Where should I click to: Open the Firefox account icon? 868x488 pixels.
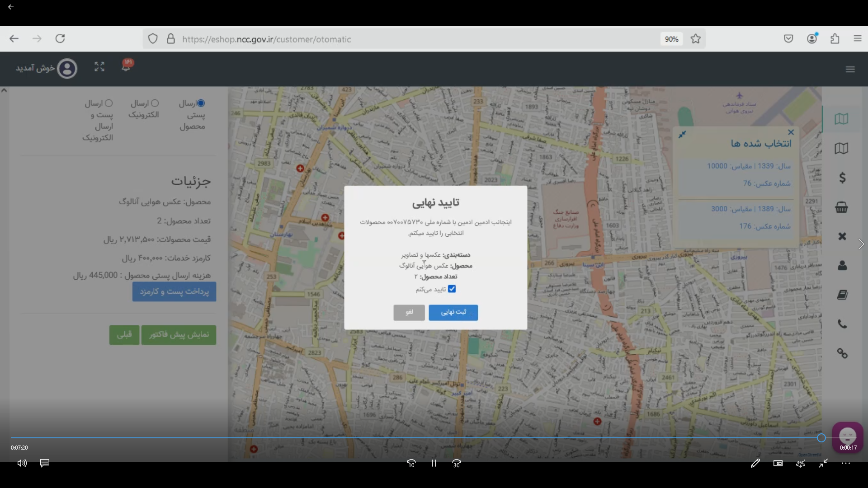812,38
